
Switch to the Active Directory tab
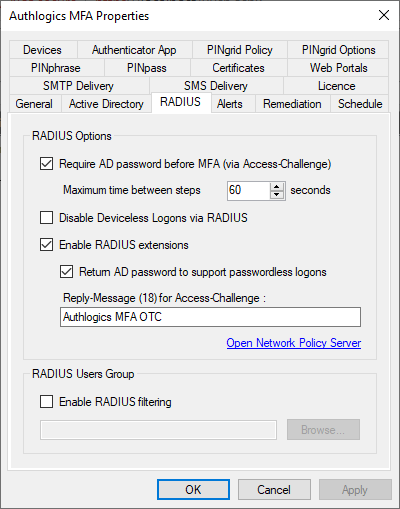coord(106,104)
